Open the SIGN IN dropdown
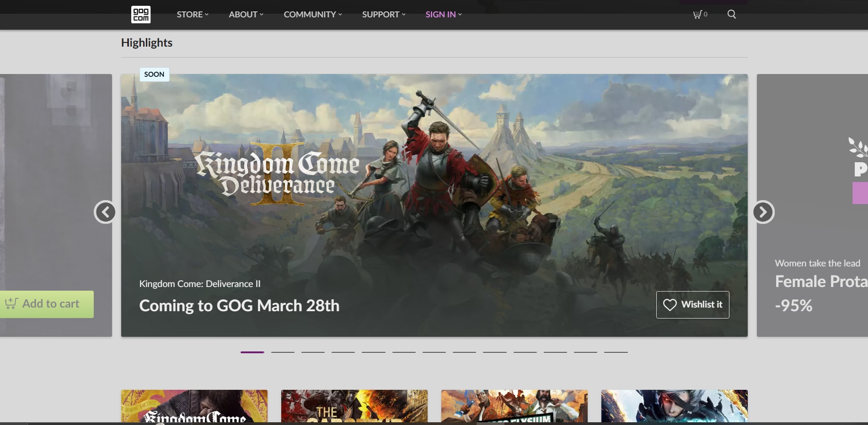This screenshot has width=868, height=425. pos(444,15)
